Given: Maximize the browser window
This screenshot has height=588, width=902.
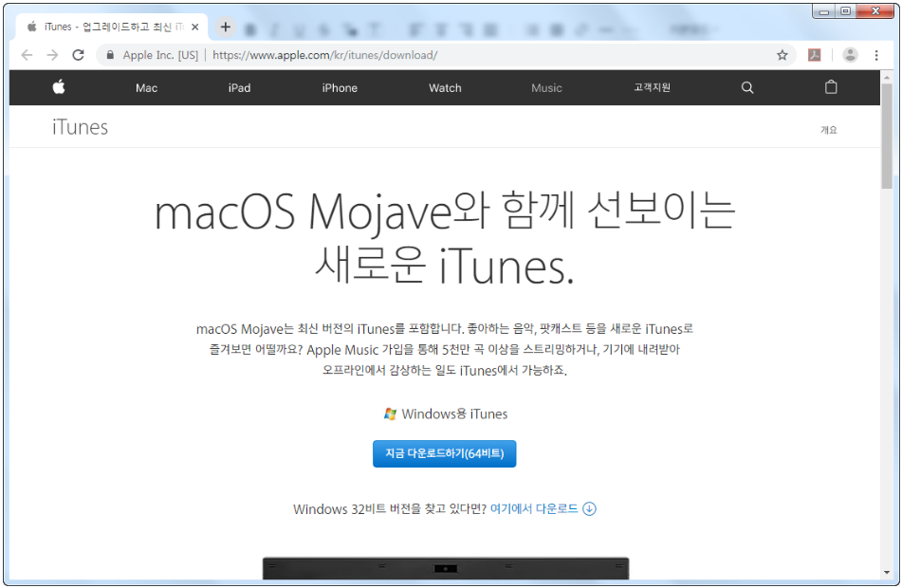Looking at the screenshot, I should (x=845, y=11).
